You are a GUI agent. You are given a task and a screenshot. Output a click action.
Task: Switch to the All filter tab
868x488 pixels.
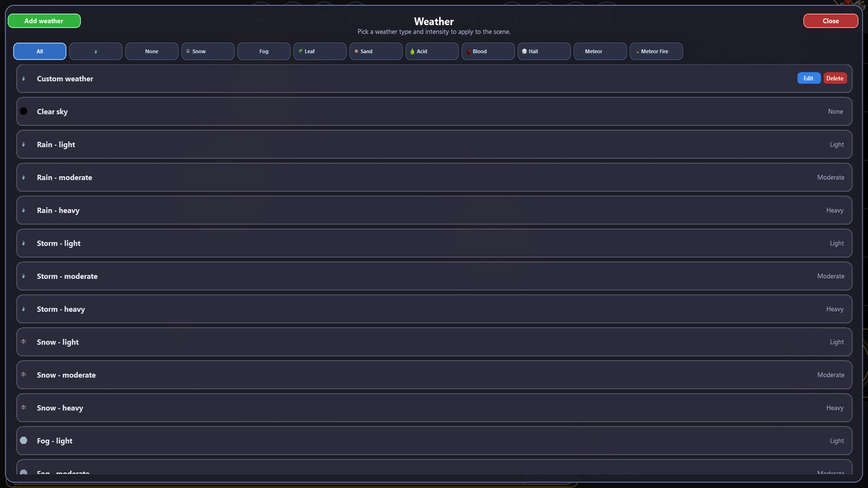[x=39, y=51]
